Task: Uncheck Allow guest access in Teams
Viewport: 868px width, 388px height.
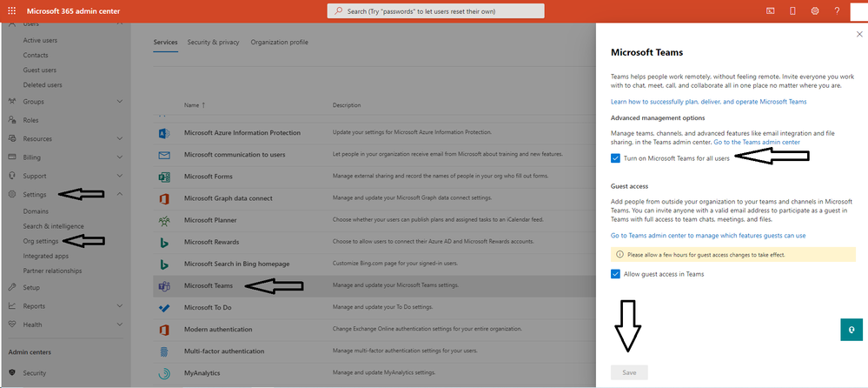Action: point(615,274)
